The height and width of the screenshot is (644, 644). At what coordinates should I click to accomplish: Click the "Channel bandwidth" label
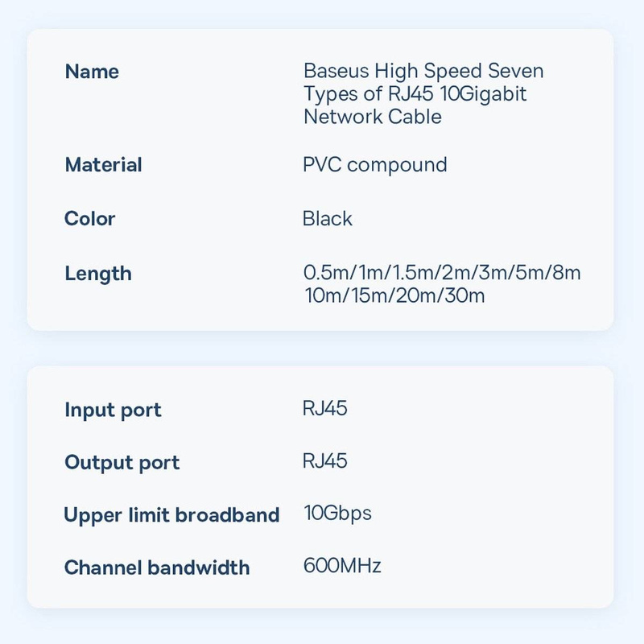point(157,568)
